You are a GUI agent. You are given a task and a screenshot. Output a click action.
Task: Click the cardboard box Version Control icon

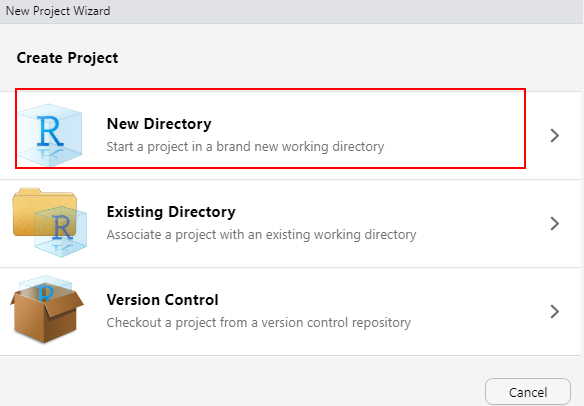click(x=47, y=309)
